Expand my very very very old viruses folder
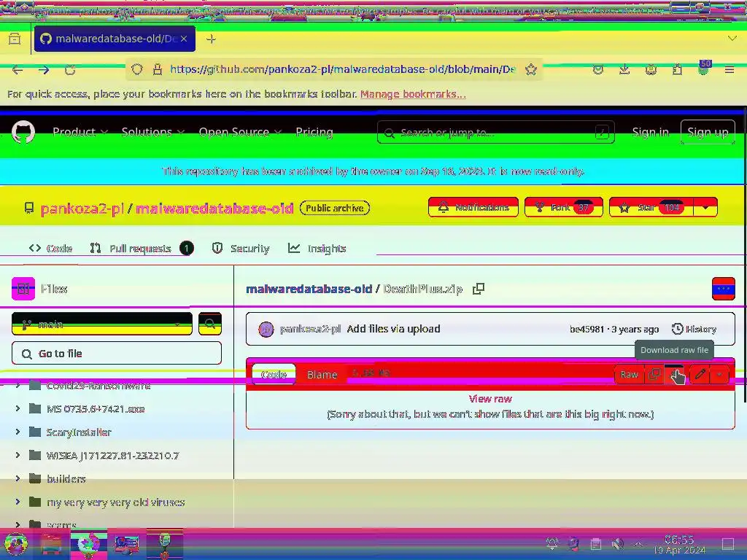This screenshot has width=747, height=560. 18,502
